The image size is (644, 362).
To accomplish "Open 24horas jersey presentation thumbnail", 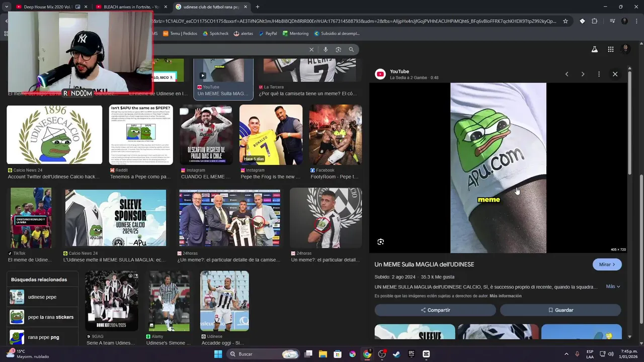I will click(x=229, y=219).
